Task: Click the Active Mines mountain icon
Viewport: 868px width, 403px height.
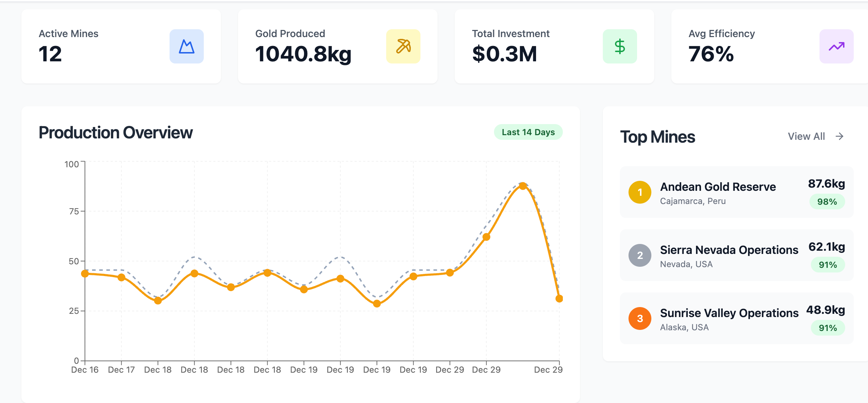Action: tap(187, 46)
